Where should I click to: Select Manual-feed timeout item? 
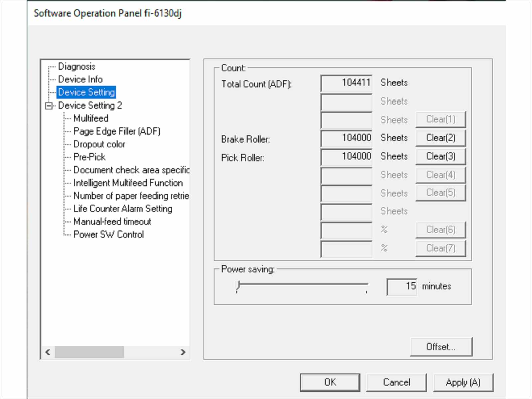point(112,222)
